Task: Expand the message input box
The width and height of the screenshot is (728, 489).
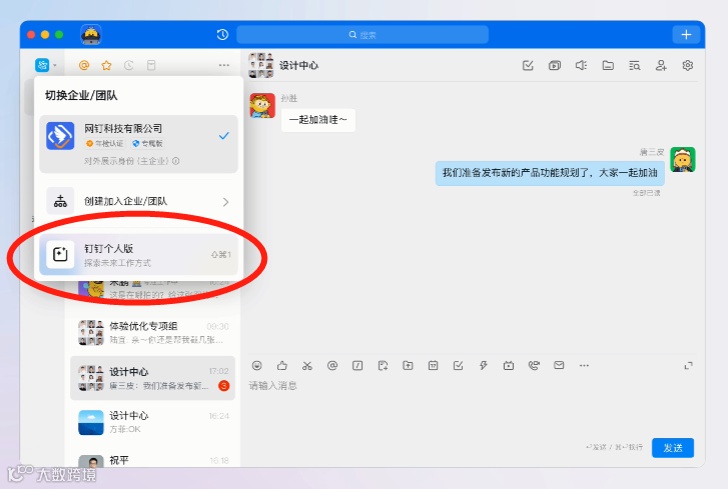Action: pyautogui.click(x=689, y=365)
